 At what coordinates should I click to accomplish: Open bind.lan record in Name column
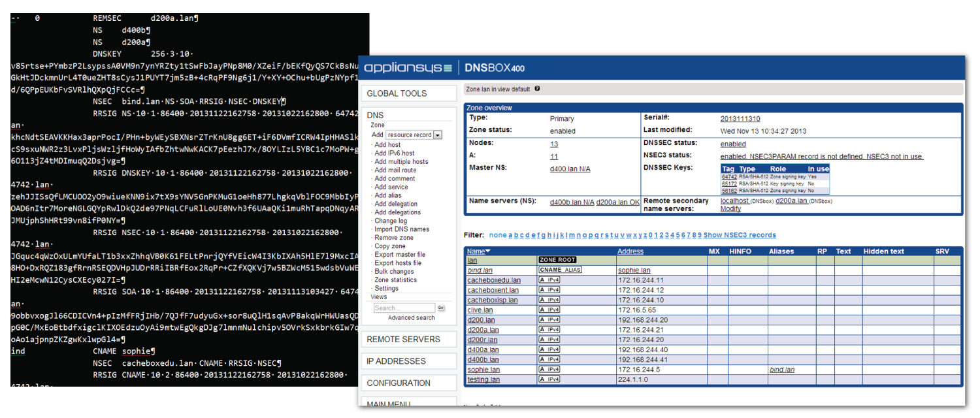480,270
